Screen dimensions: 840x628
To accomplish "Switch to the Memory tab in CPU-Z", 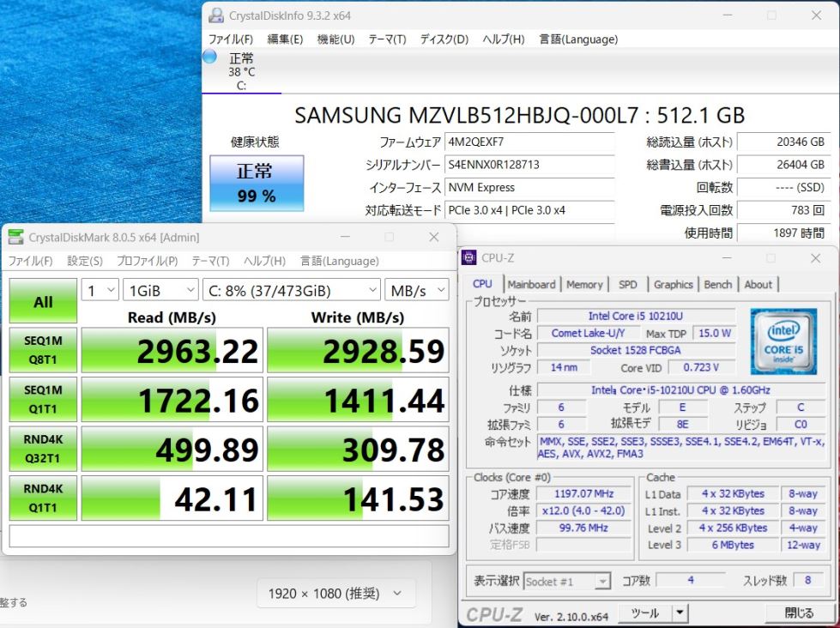I will [584, 285].
